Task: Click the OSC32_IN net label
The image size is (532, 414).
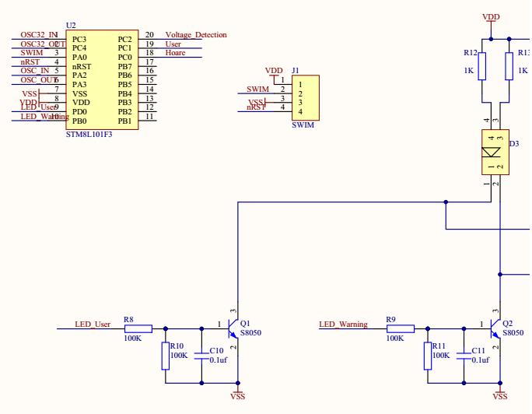Action: [x=39, y=34]
